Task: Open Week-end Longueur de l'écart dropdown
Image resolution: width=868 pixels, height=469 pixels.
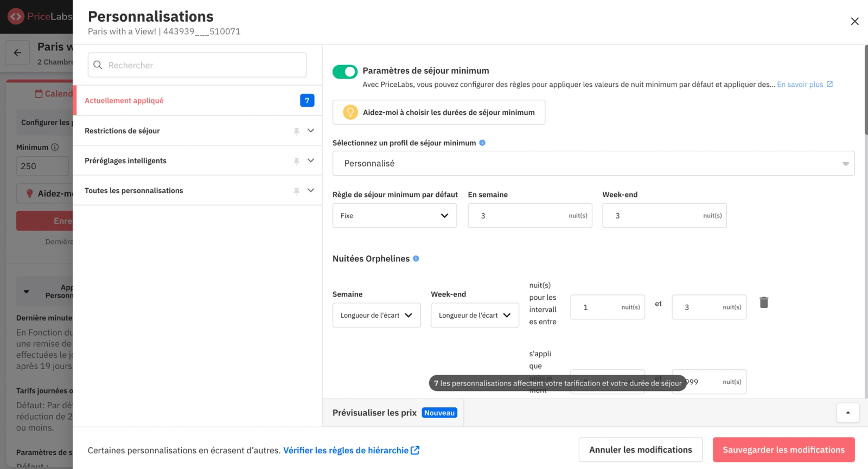Action: click(475, 315)
